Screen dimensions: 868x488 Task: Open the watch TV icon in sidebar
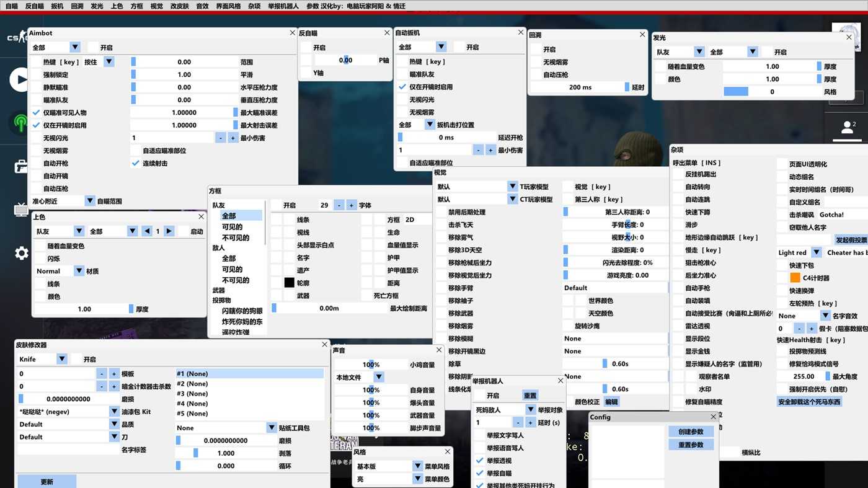[x=21, y=210]
